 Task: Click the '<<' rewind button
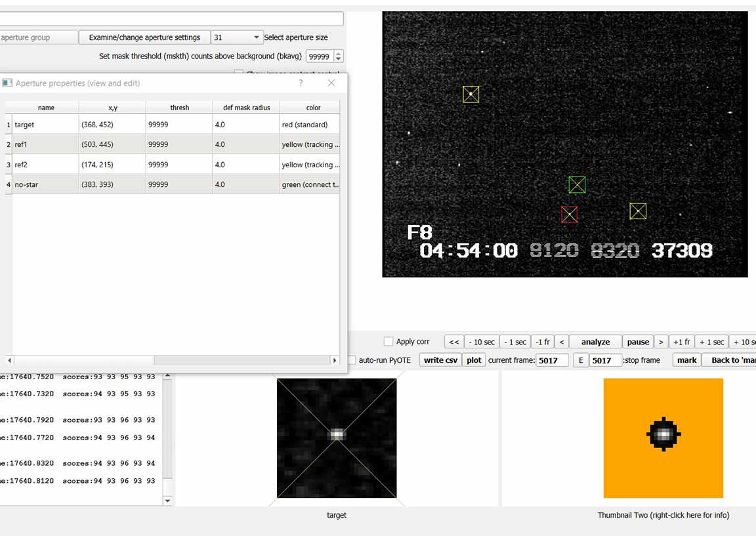click(x=453, y=342)
